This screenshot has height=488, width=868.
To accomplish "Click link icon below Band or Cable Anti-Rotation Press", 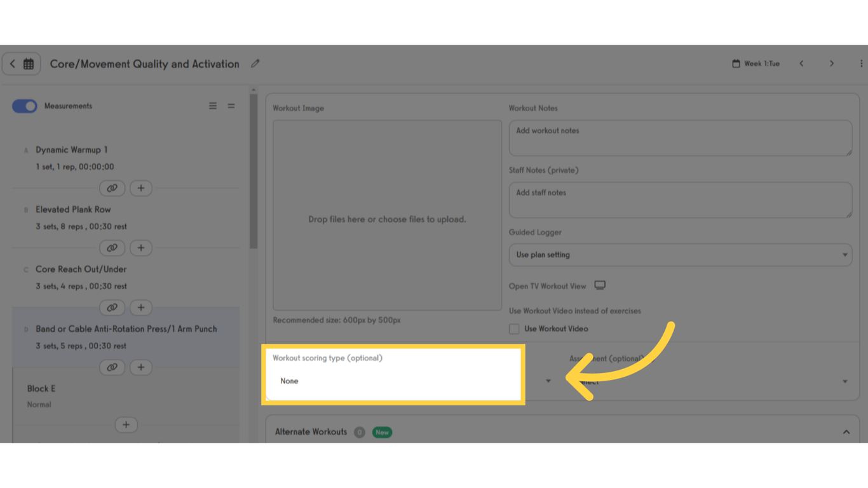I will (x=112, y=367).
